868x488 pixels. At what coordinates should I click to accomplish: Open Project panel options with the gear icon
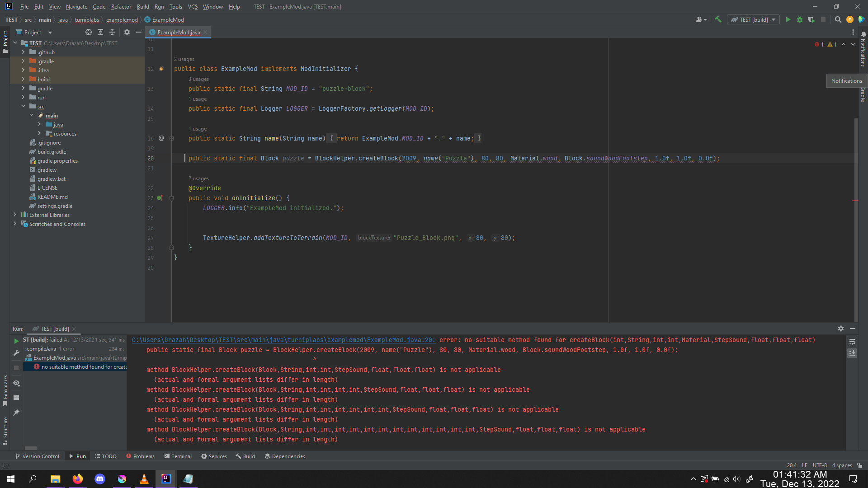point(127,32)
